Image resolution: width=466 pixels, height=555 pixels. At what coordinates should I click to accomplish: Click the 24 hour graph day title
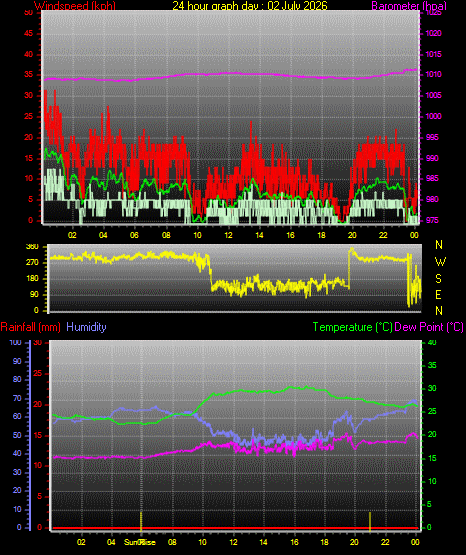pos(250,5)
